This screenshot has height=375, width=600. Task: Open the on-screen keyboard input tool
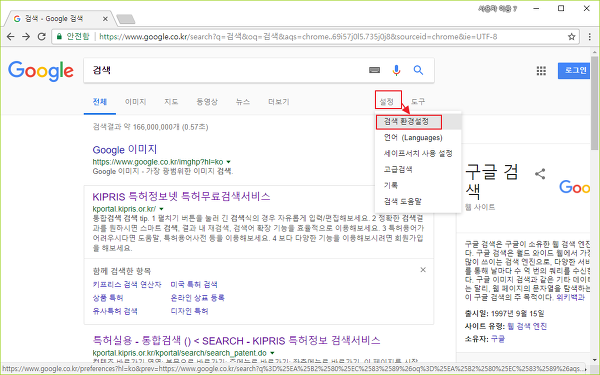coord(374,70)
